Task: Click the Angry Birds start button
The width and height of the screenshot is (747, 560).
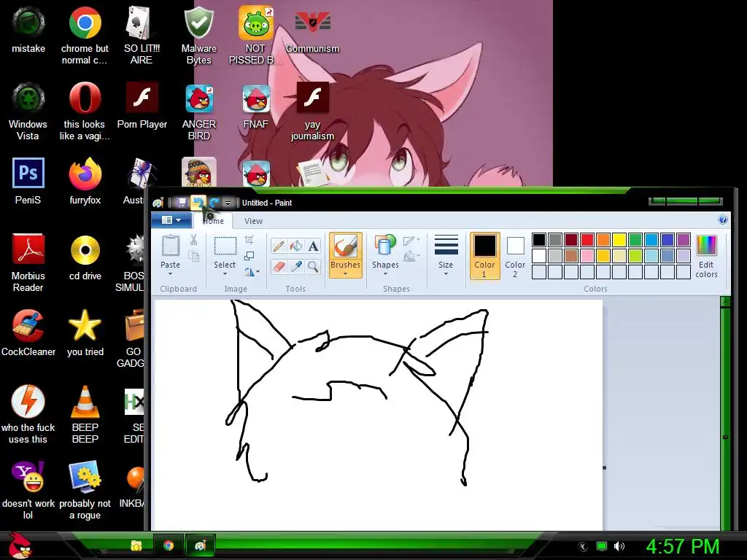Action: [20, 545]
